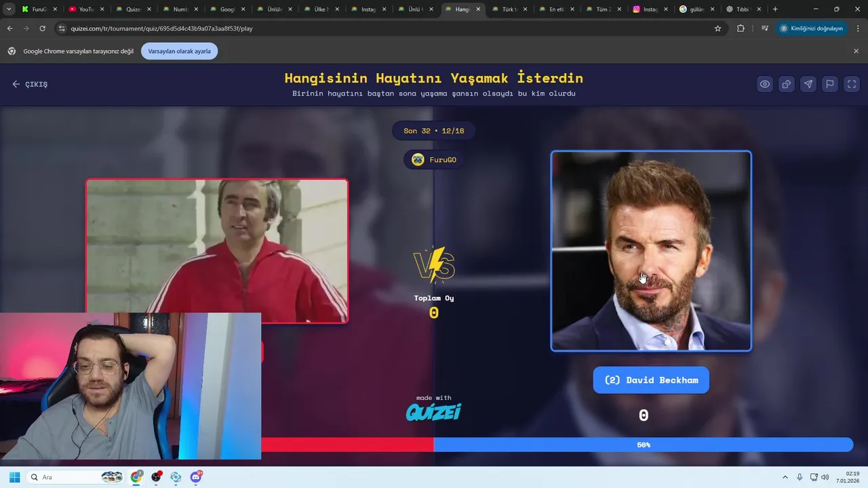
Task: Click the FuruGO user badge
Action: [434, 160]
